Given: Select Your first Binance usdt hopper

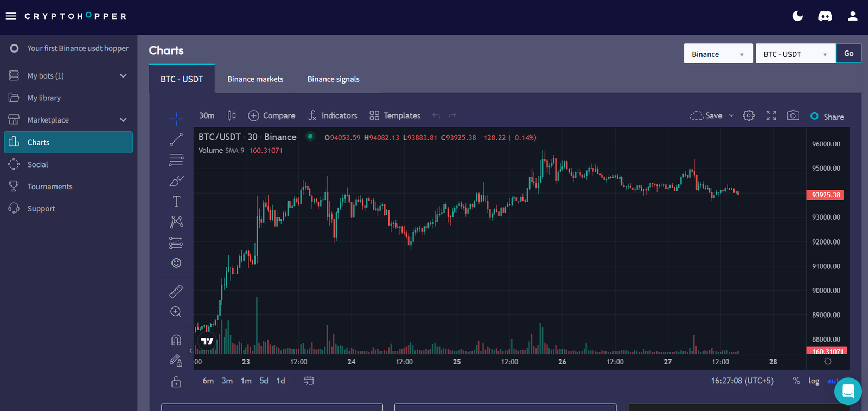Looking at the screenshot, I should [x=68, y=48].
